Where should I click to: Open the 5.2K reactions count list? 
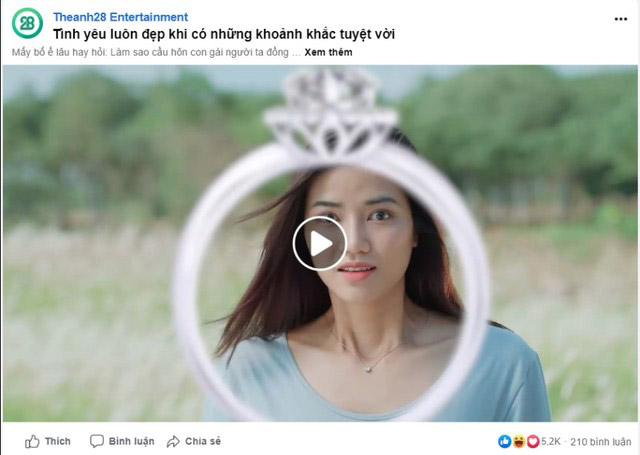552,441
